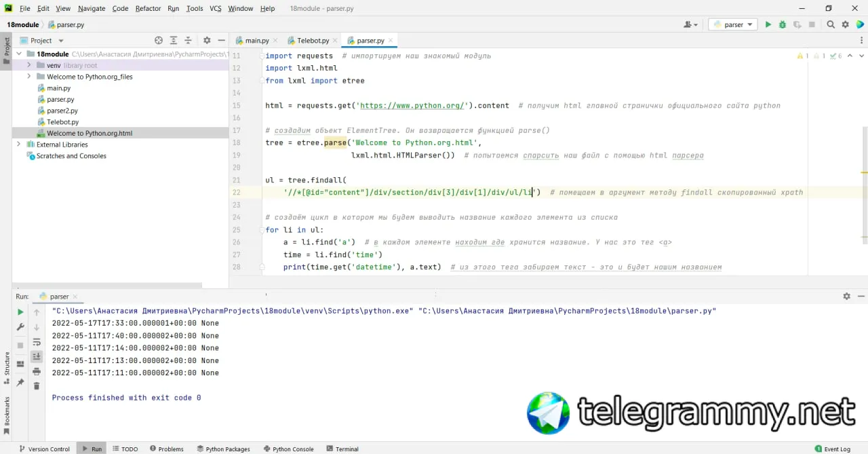Viewport: 868px width, 454px height.
Task: Click Expand All icon in Project panel
Action: tap(174, 41)
